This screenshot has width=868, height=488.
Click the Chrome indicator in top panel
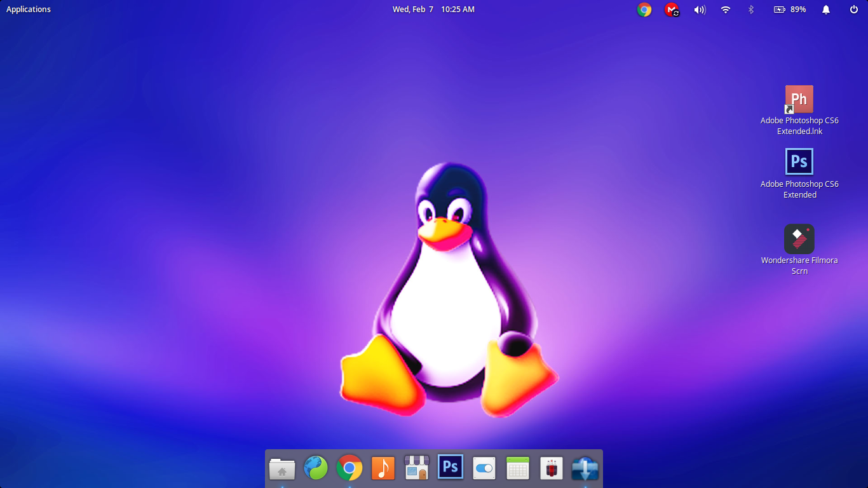[644, 10]
